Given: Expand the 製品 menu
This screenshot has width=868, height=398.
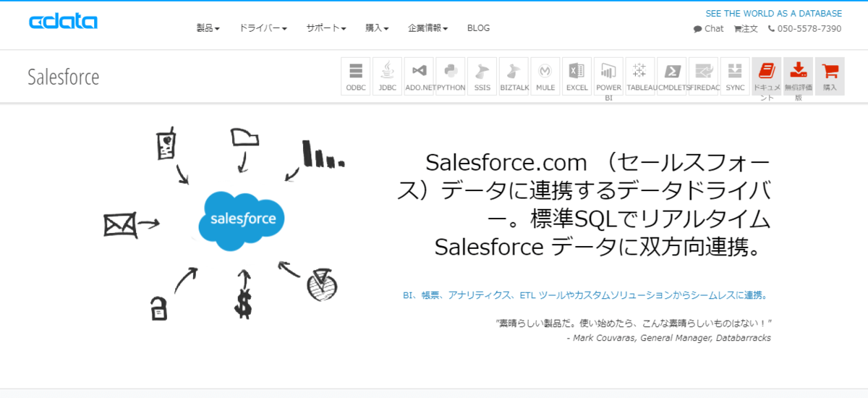Looking at the screenshot, I should (208, 28).
